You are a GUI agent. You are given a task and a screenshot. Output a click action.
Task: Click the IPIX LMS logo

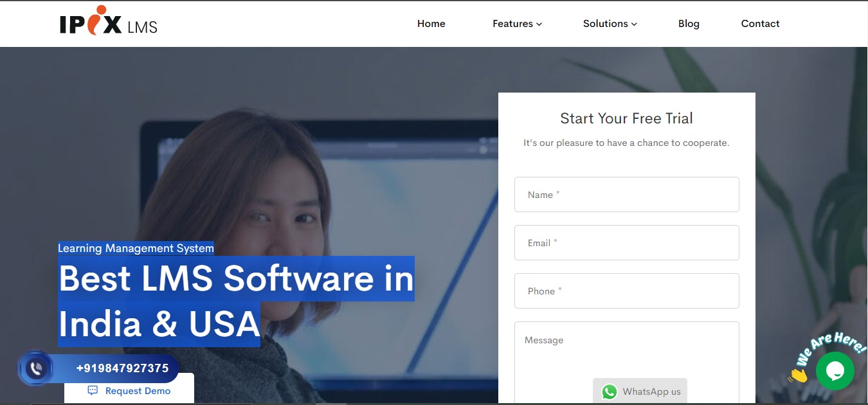(108, 21)
